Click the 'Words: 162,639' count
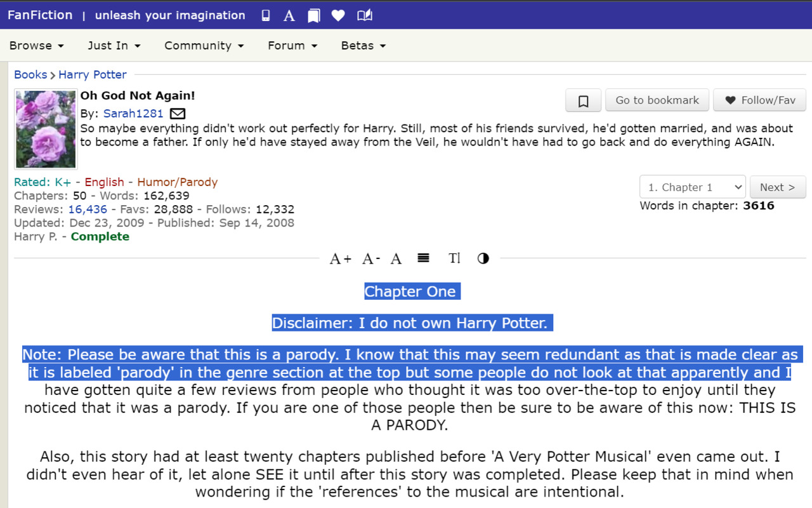 [143, 196]
